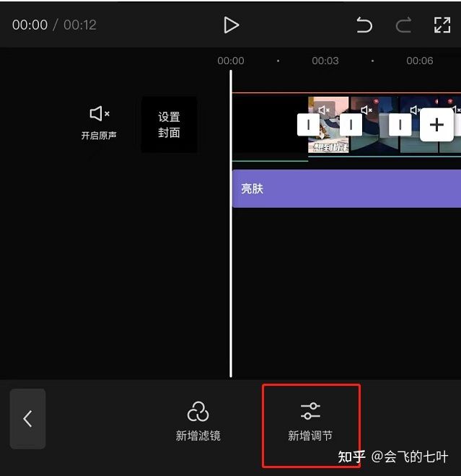Image resolution: width=461 pixels, height=476 pixels.
Task: Play the video preview
Action: pos(232,25)
